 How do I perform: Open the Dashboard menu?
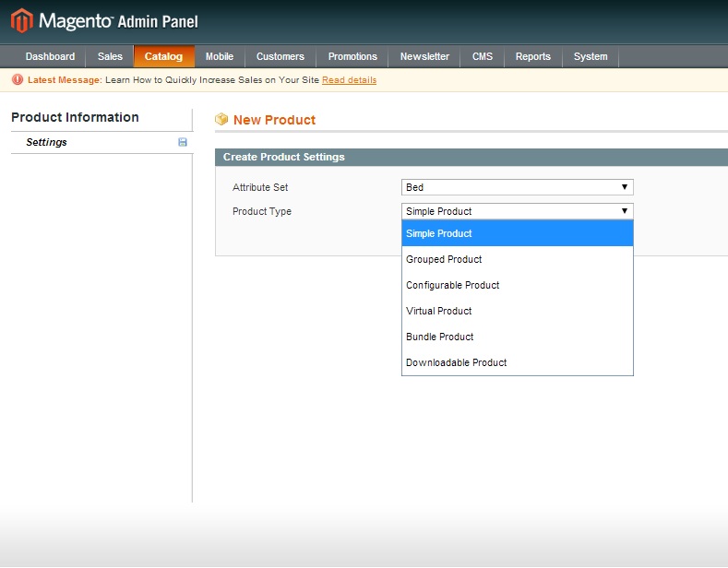[50, 56]
